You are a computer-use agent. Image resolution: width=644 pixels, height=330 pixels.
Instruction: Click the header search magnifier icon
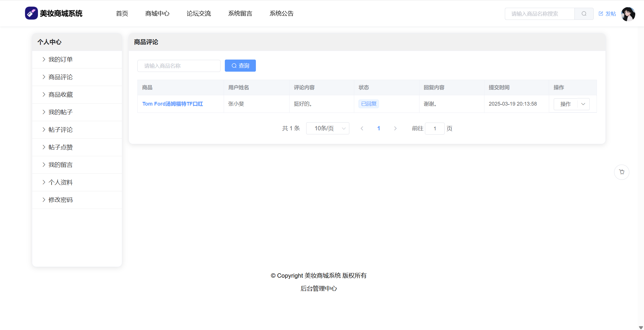[x=584, y=14]
